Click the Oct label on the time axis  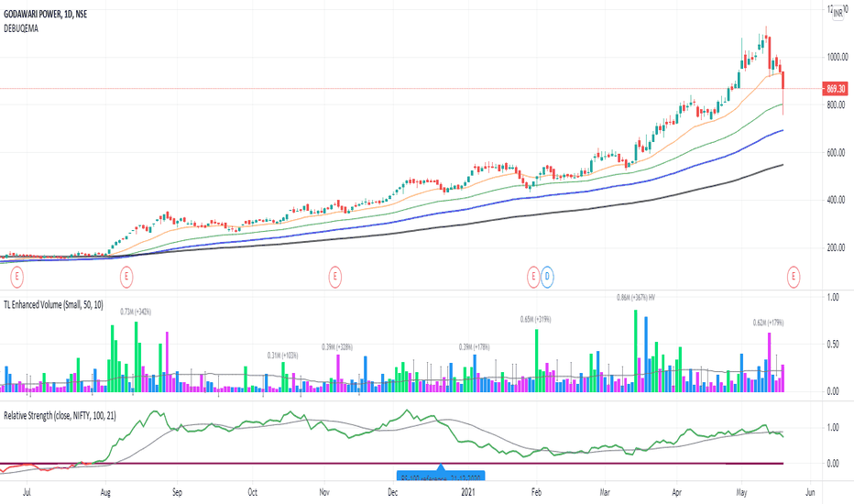coord(253,493)
